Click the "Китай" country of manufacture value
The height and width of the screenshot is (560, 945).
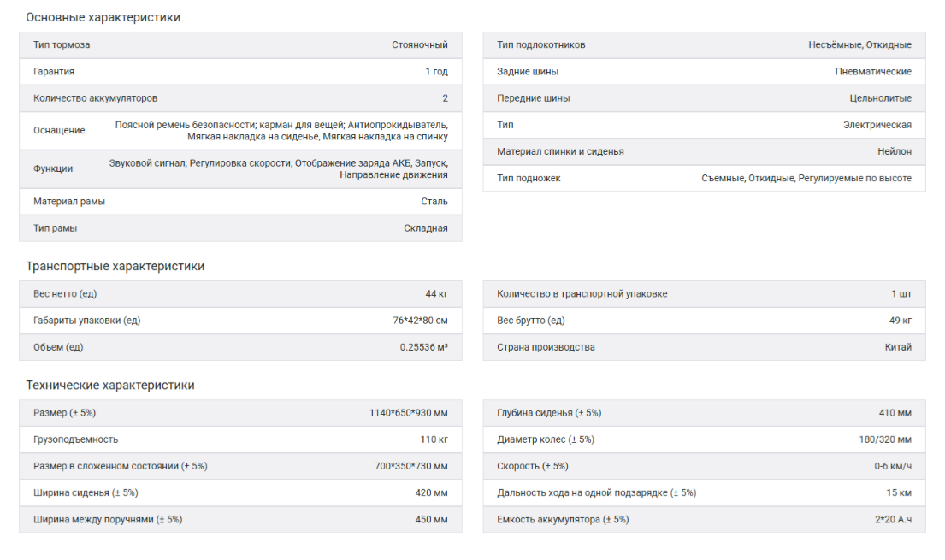pos(898,347)
